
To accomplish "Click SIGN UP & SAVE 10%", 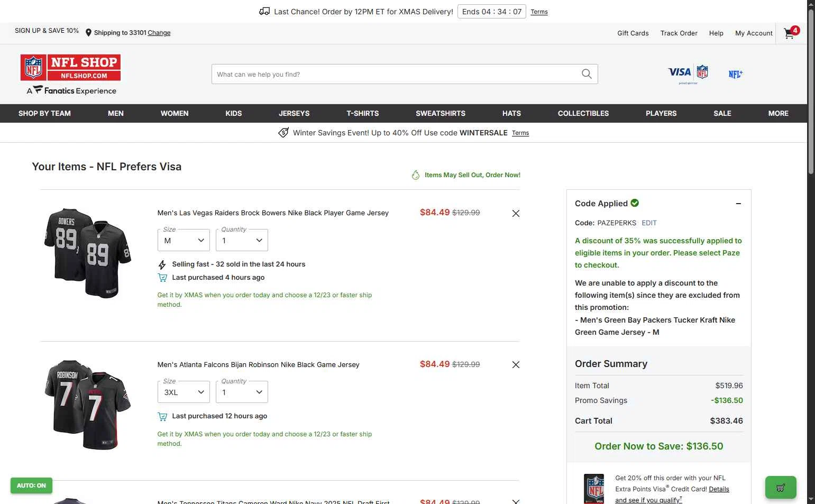I will [47, 31].
